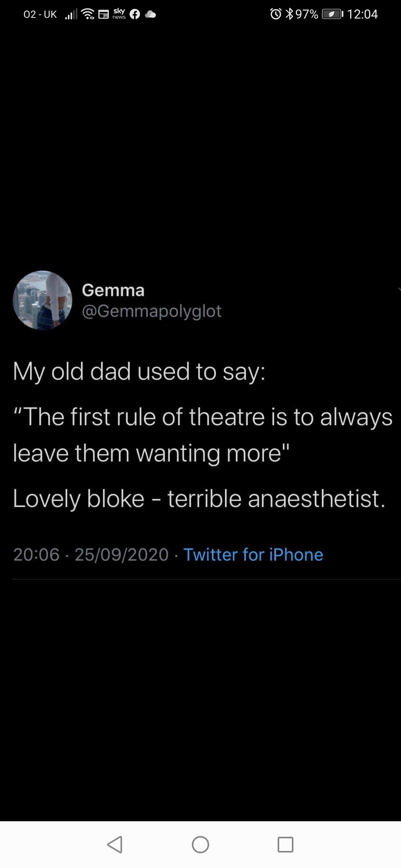Open the Twitter for iPhone link
The width and height of the screenshot is (401, 868).
[x=253, y=555]
